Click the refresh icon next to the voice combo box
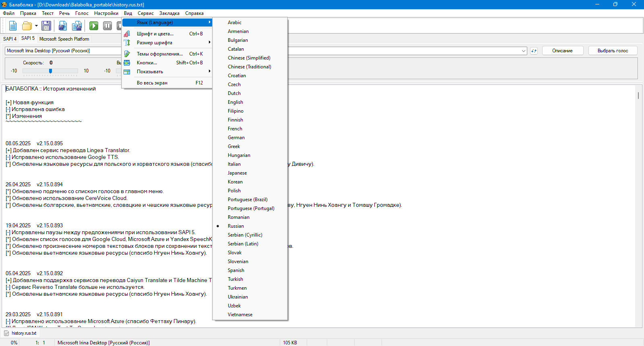 (534, 51)
